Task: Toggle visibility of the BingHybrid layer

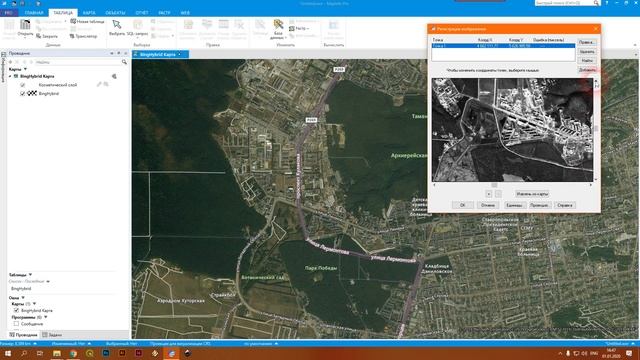Action: pyautogui.click(x=23, y=93)
